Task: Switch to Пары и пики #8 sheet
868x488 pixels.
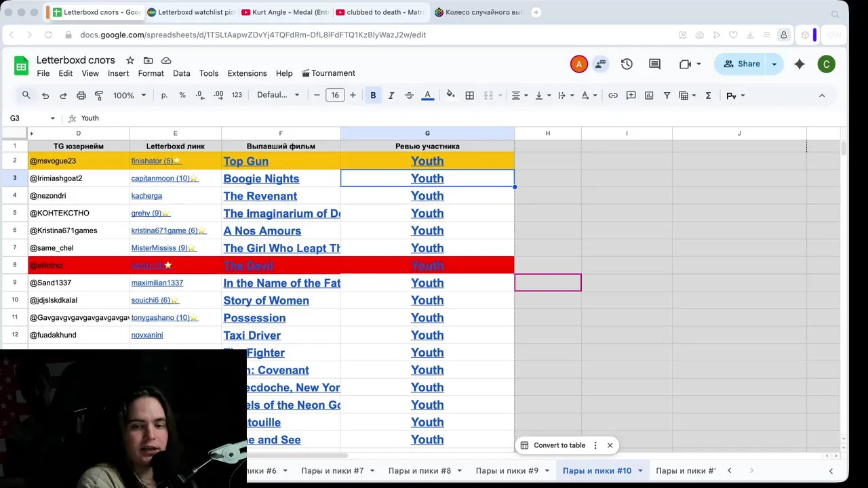Action: [x=420, y=470]
